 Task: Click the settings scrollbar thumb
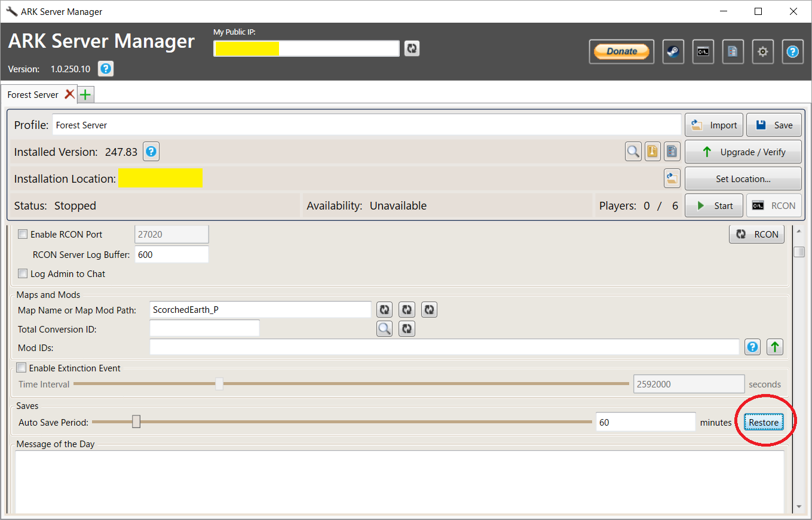coord(799,252)
